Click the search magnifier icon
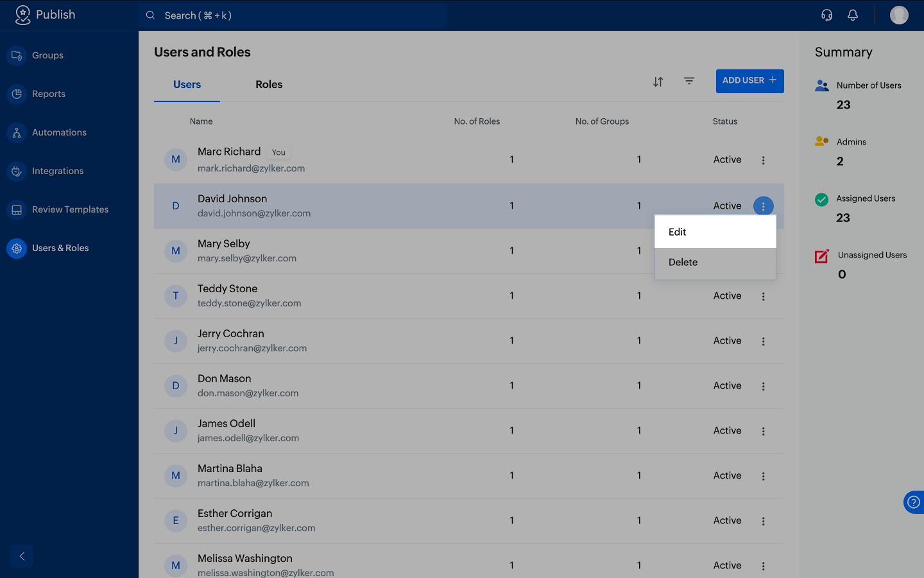The image size is (924, 578). pos(150,15)
